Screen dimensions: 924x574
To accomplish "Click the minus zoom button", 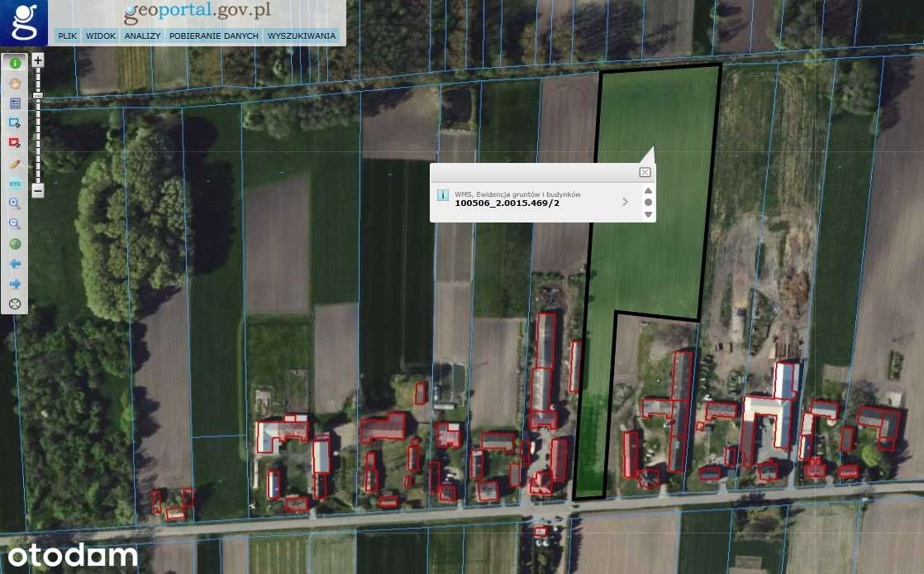I will pos(38,190).
